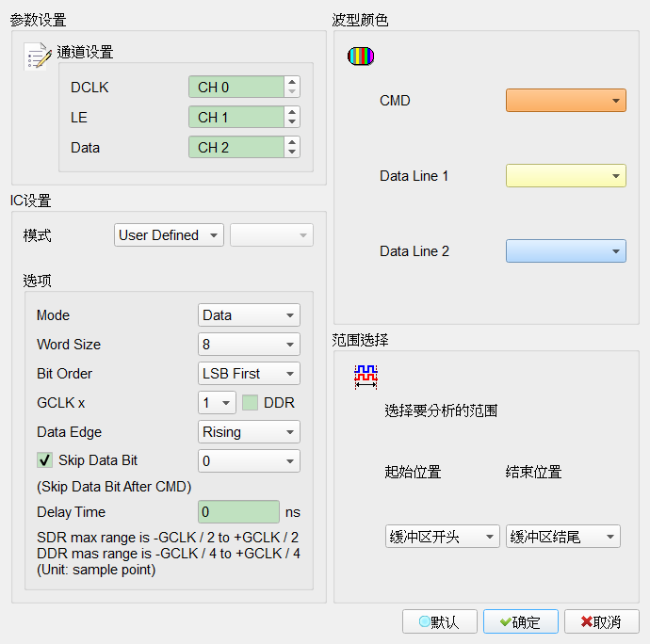Open the User Defined mode dropdown
This screenshot has height=644, width=650.
[169, 235]
